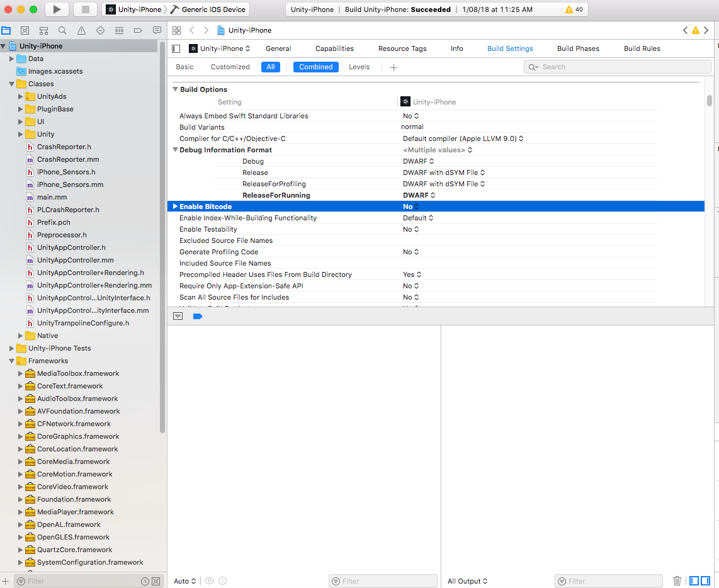Add a build setting with the plus button
Screen dimensions: 719x588
point(393,67)
